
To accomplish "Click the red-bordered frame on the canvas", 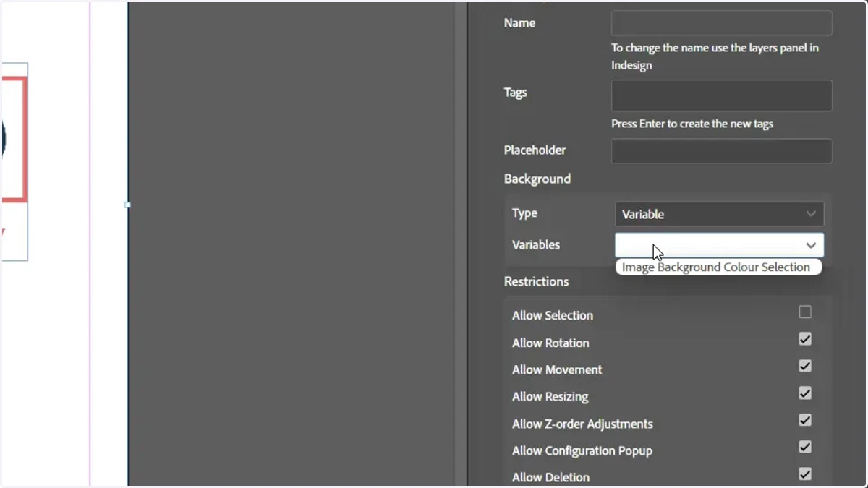I will 14,140.
